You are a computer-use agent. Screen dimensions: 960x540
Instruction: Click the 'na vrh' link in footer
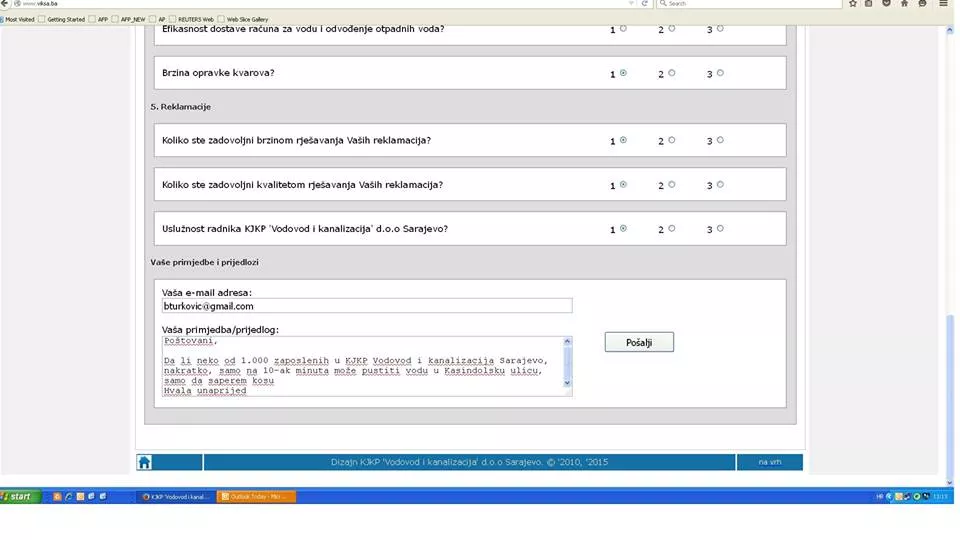coord(769,462)
